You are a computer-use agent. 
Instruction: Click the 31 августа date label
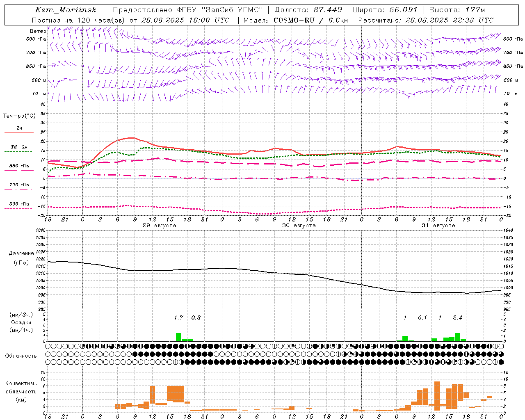(x=438, y=226)
